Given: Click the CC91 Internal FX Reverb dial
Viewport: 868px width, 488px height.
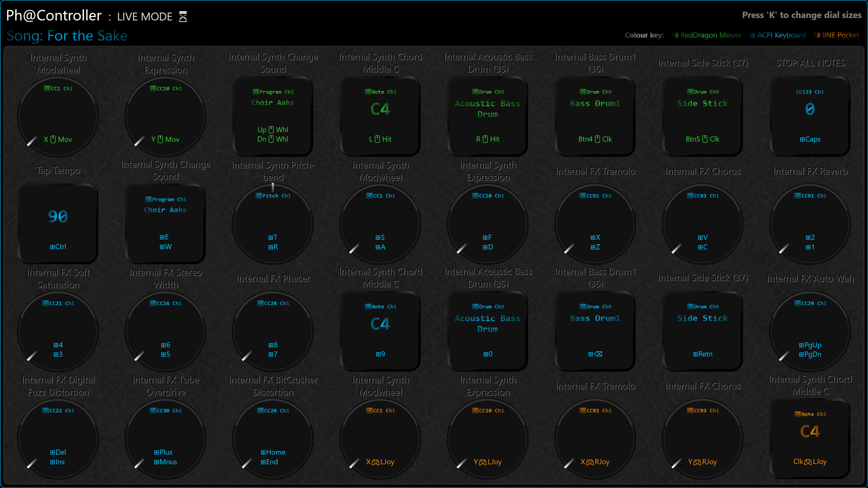Looking at the screenshot, I should click(810, 224).
